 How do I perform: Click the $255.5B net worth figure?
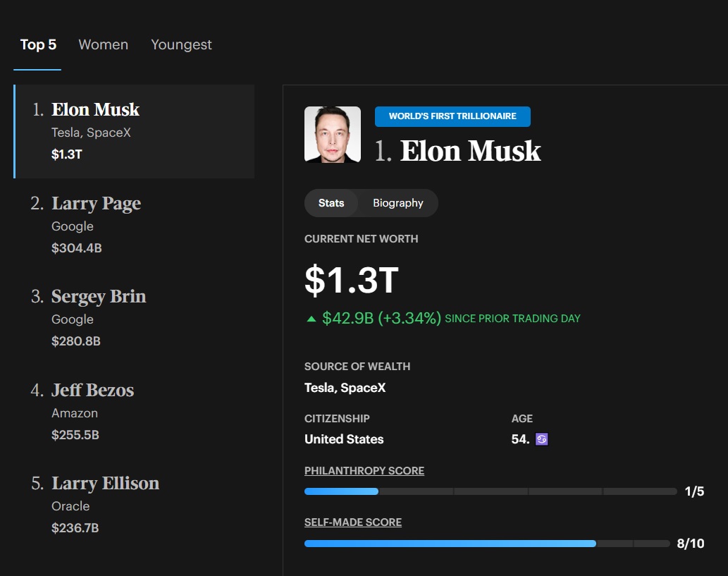tap(75, 435)
